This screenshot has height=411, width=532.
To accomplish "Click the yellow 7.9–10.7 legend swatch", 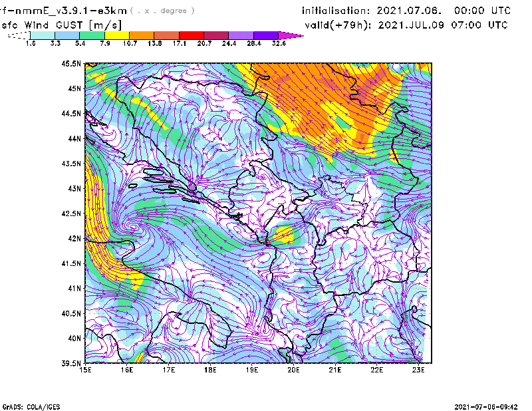I will click(117, 35).
